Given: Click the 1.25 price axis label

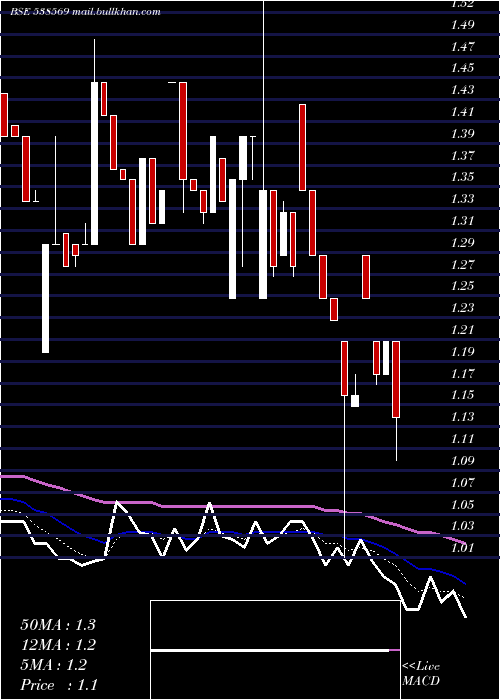Looking at the screenshot, I should coord(462,286).
